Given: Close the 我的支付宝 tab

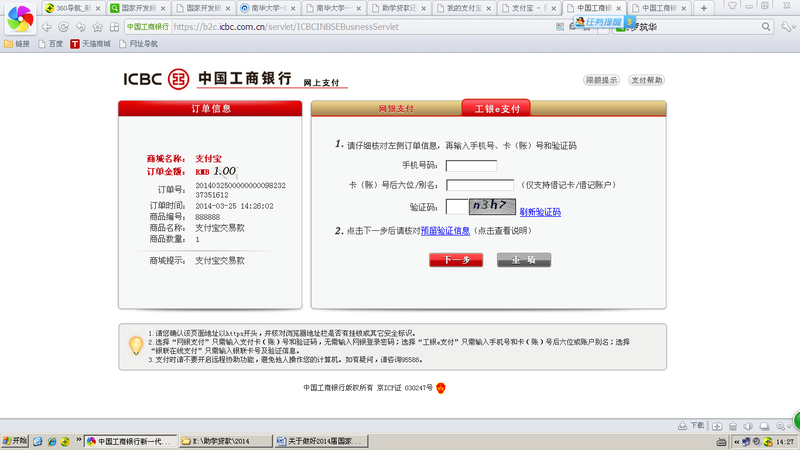Looking at the screenshot, I should [x=489, y=9].
